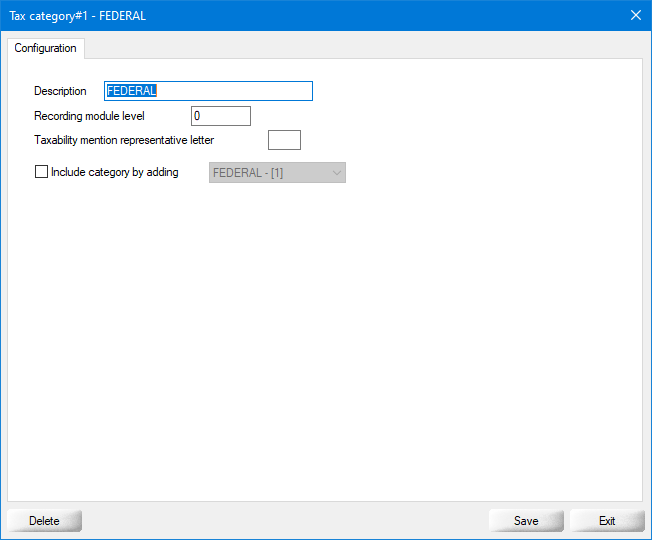652x540 pixels.
Task: Click empty space between Delete and Save
Action: coord(285,521)
